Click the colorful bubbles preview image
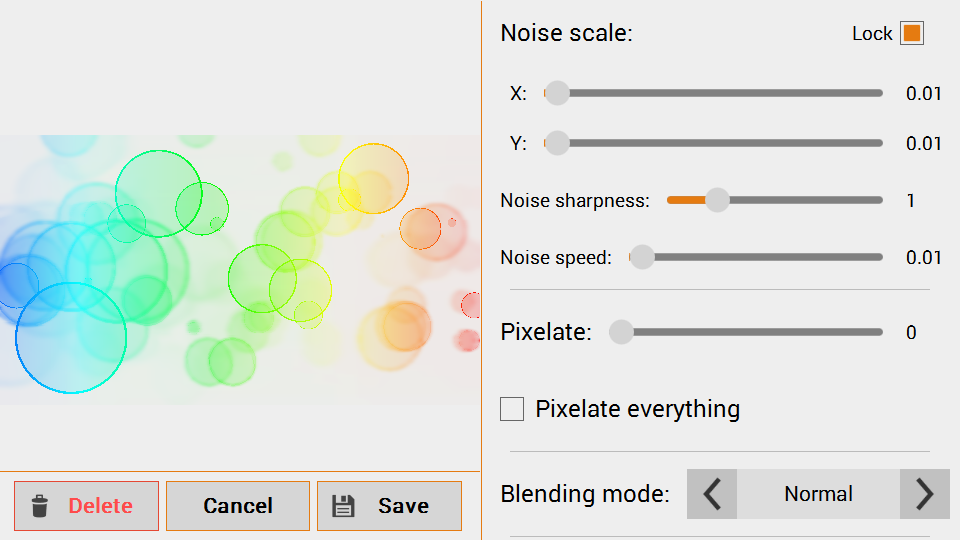 (x=240, y=270)
